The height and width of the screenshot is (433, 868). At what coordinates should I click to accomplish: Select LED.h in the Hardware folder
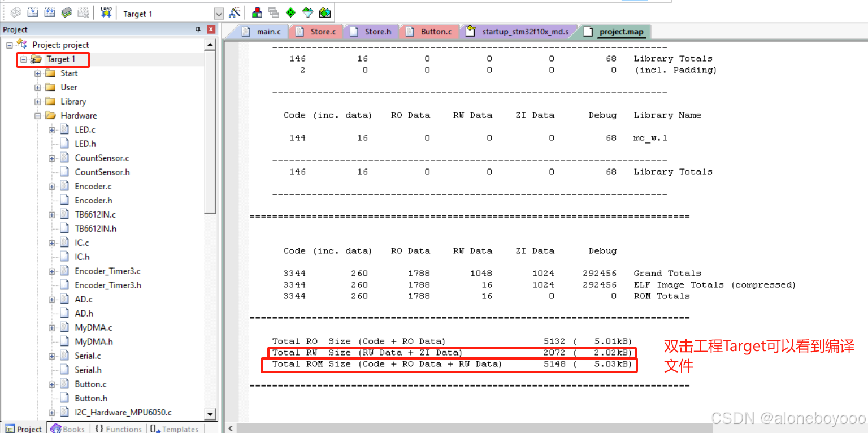85,144
